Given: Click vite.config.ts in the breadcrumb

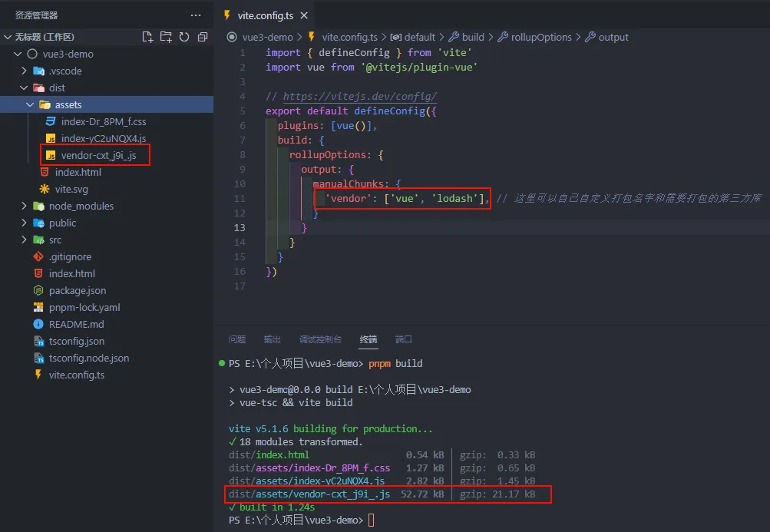Looking at the screenshot, I should [x=349, y=38].
